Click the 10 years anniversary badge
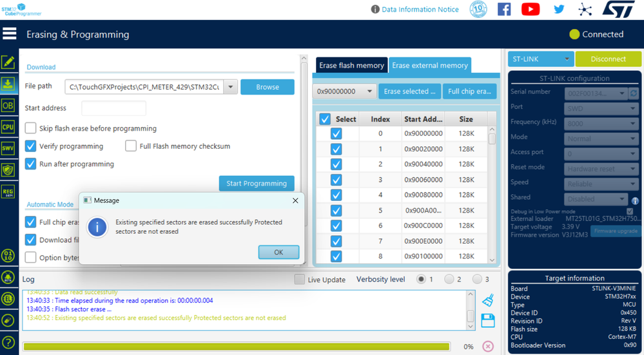Viewport: 644px width, 355px height. click(478, 9)
